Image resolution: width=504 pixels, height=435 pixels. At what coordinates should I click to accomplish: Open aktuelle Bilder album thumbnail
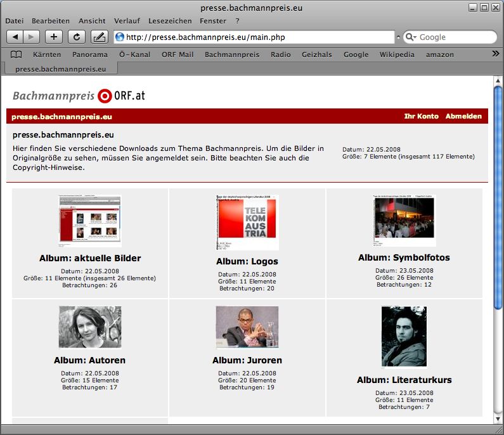click(90, 221)
